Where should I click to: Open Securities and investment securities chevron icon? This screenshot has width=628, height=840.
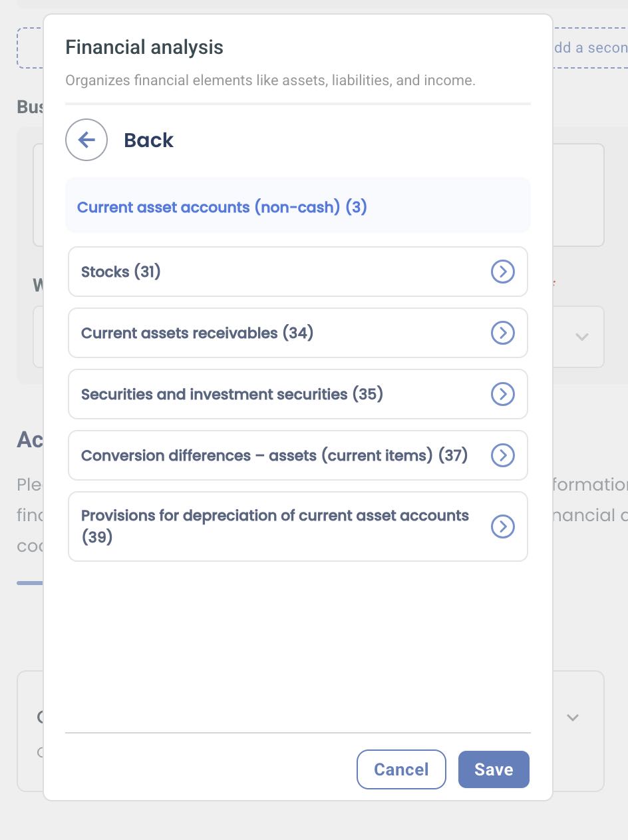(x=503, y=394)
